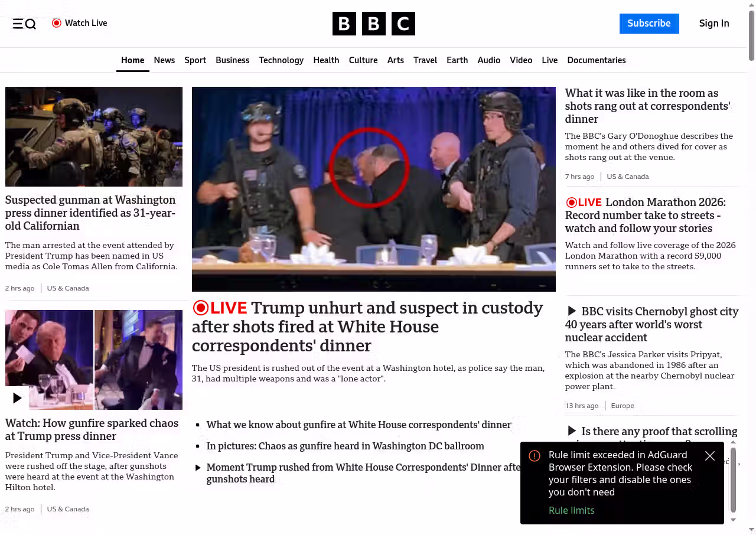Click the BBC logo
This screenshot has width=756, height=535.
(x=373, y=24)
